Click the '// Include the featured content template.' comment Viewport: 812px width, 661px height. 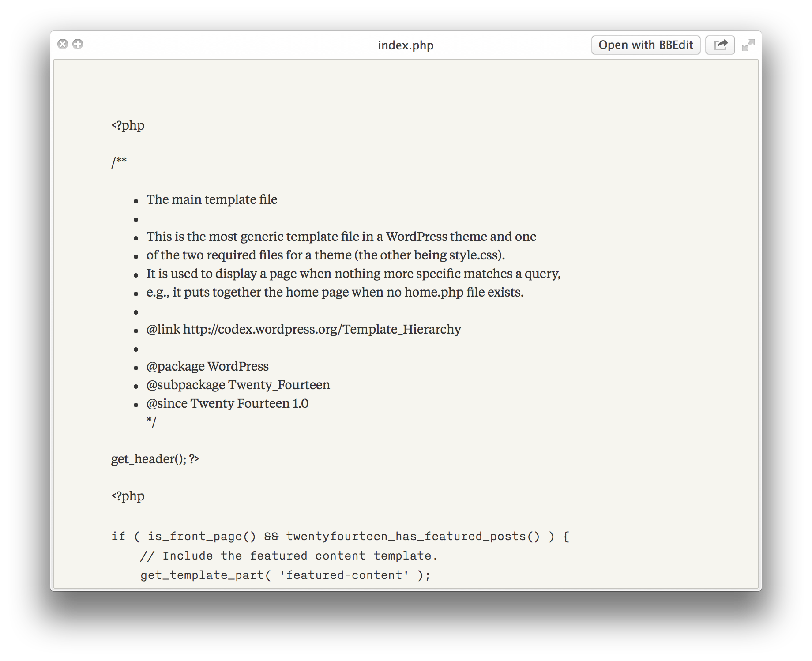tap(289, 556)
